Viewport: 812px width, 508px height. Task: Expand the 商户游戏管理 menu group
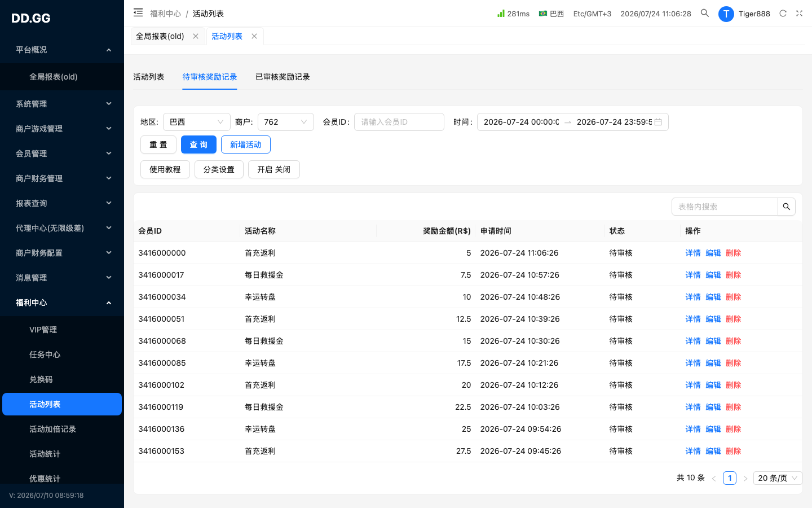(62, 129)
